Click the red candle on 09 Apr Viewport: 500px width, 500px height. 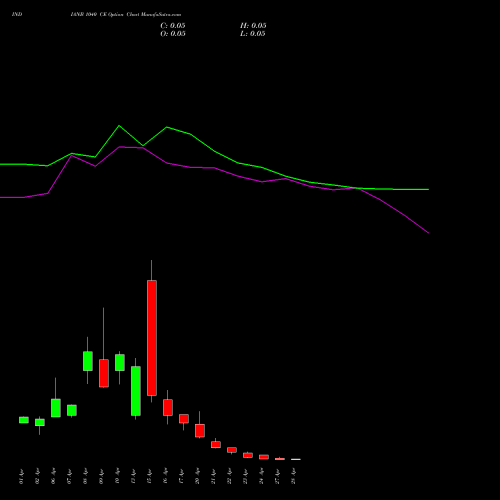104,373
